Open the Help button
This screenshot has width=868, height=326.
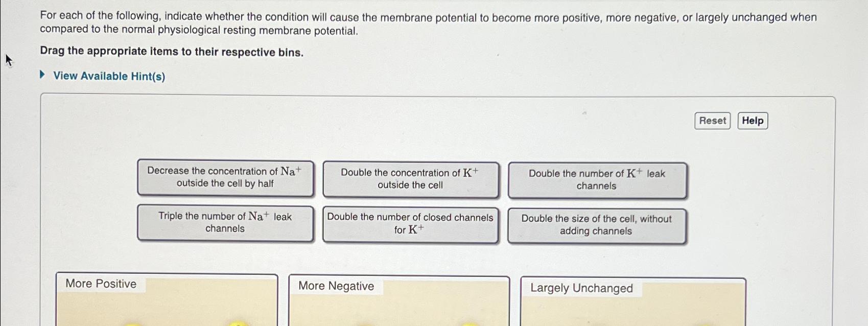[x=752, y=121]
